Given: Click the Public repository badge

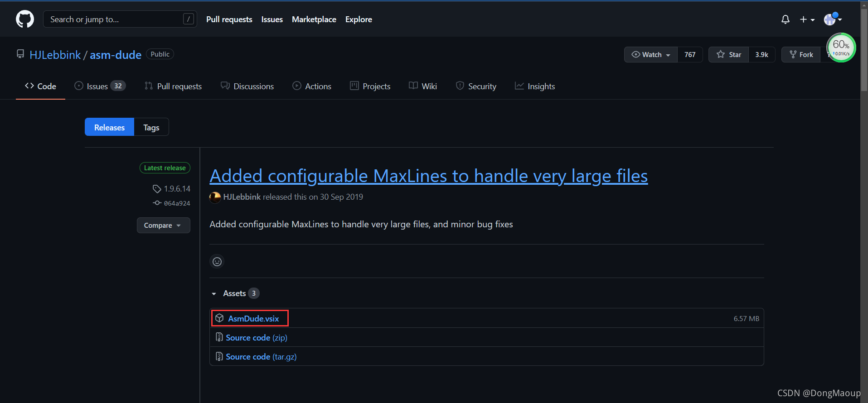Looking at the screenshot, I should pyautogui.click(x=160, y=54).
